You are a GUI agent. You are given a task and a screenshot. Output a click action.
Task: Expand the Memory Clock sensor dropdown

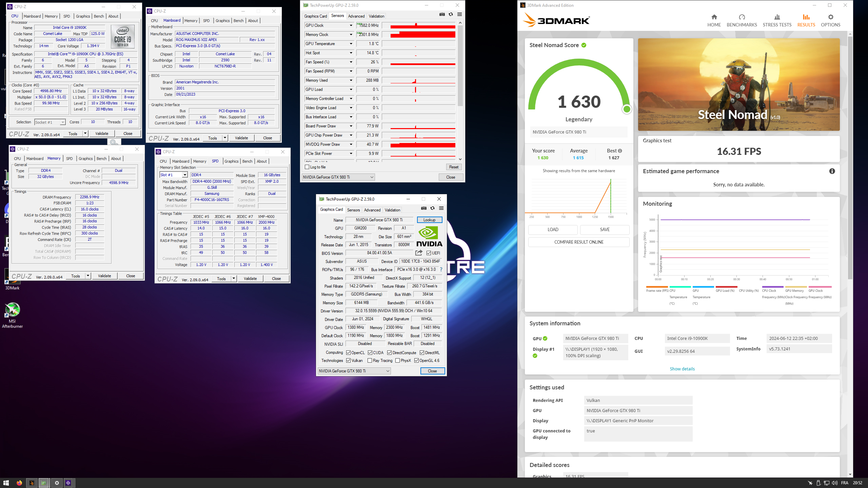[351, 35]
